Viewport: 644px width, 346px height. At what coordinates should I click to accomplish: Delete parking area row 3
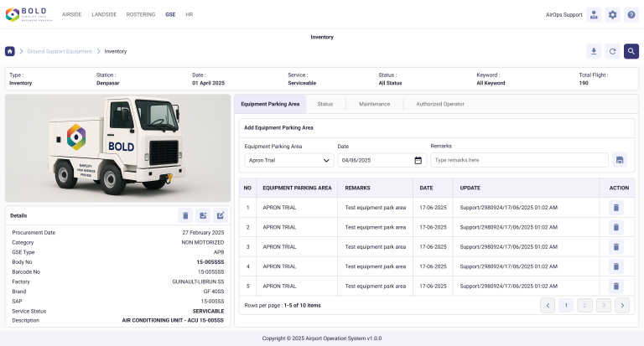point(615,247)
